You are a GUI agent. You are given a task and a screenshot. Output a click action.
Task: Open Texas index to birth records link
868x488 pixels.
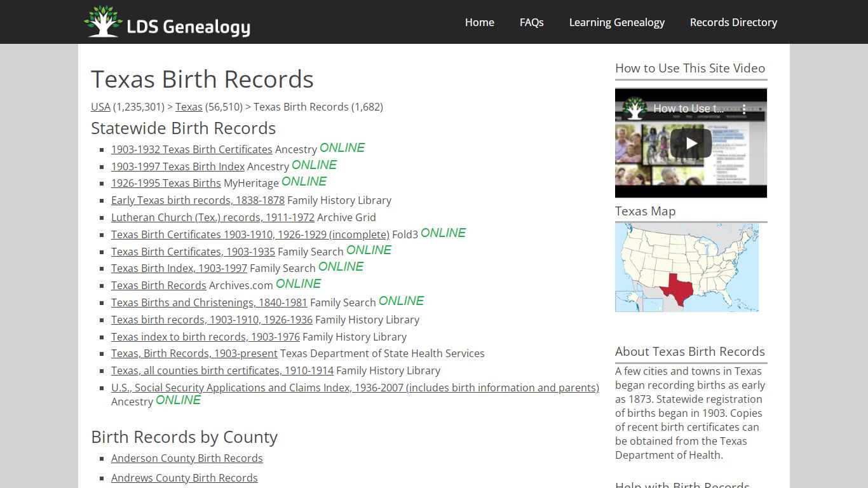click(205, 337)
